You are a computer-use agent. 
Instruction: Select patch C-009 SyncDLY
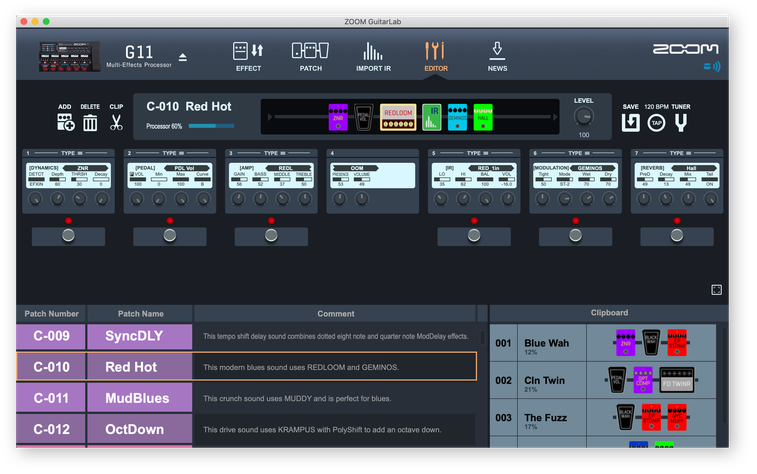pos(104,336)
